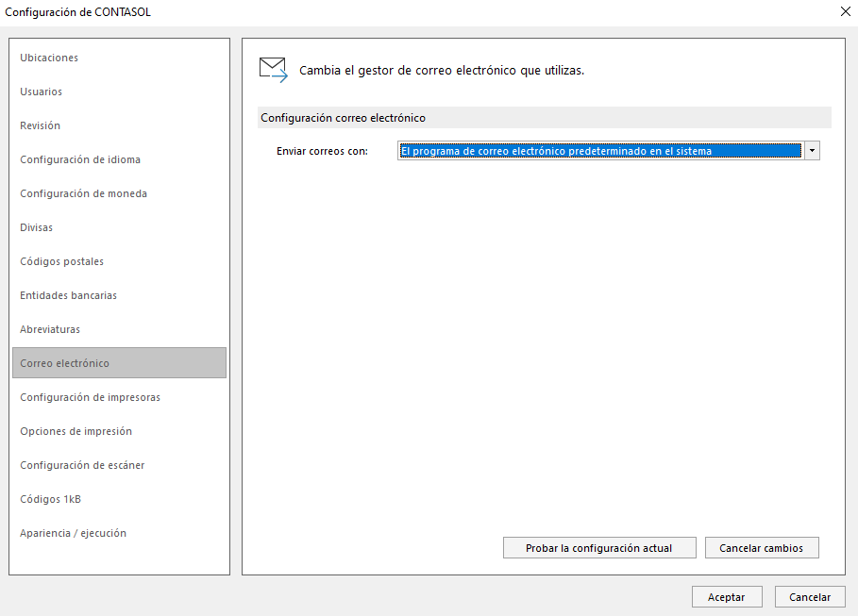Close the Configuración de CONTASOL window
Image resolution: width=858 pixels, height=616 pixels.
click(x=846, y=11)
